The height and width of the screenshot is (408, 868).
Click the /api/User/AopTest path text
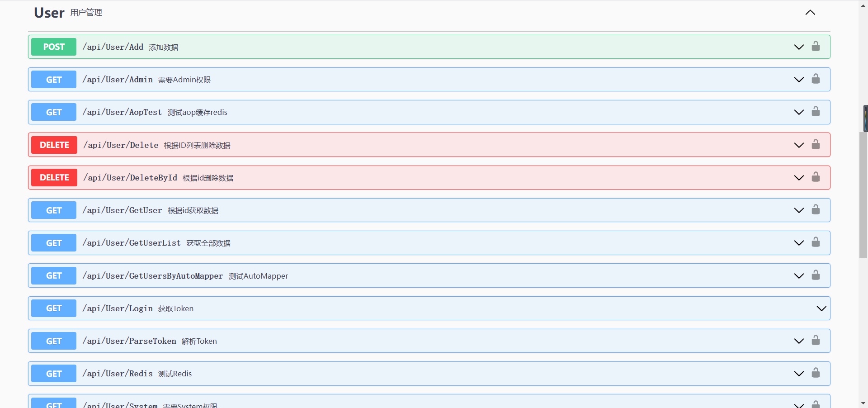coord(122,112)
